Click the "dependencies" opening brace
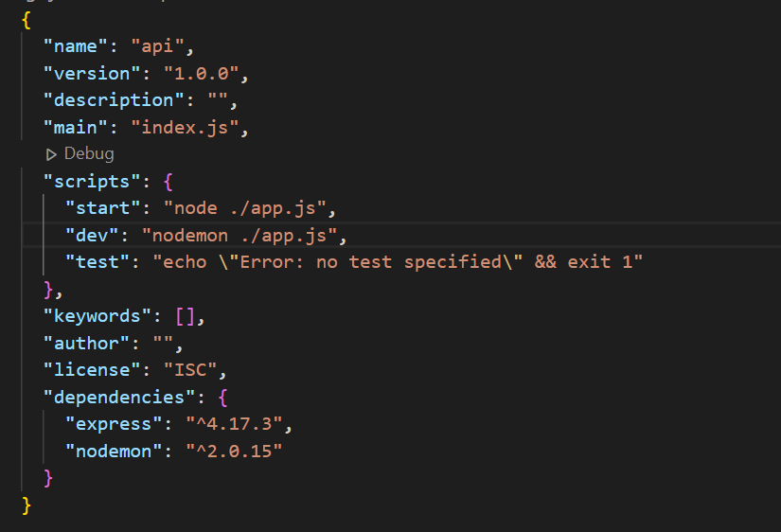Image resolution: width=781 pixels, height=532 pixels. [222, 398]
